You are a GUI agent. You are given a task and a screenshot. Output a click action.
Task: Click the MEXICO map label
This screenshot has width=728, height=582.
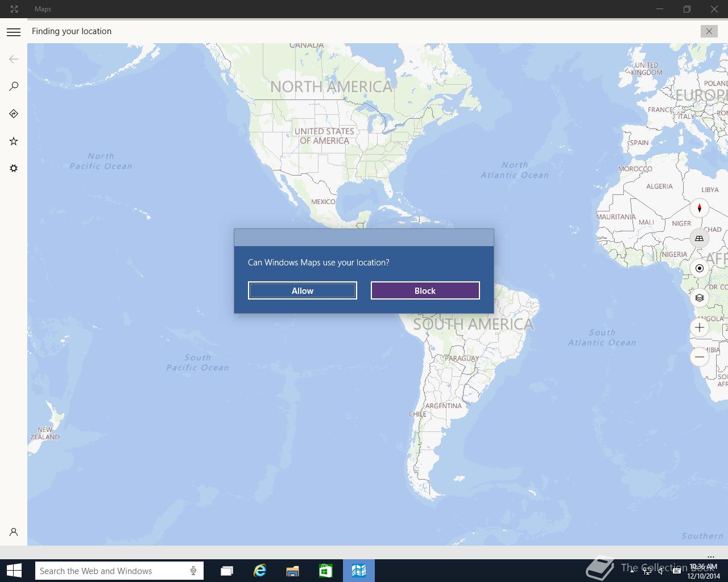323,202
